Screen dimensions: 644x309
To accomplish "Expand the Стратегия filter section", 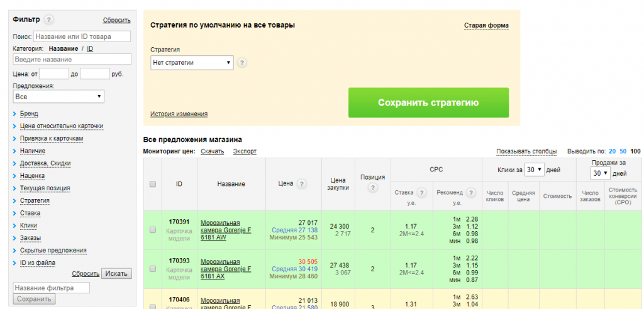I will (x=35, y=201).
